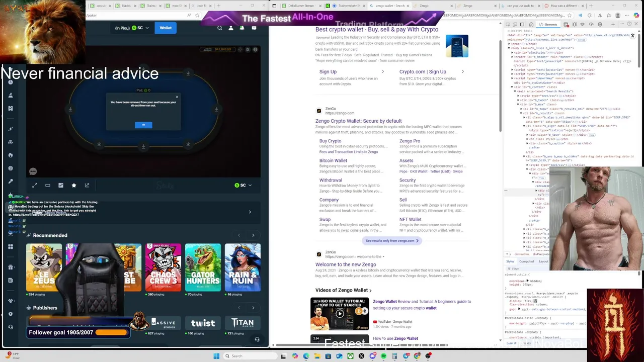Open the notifications bell in Stake header
This screenshot has height=362, width=644.
click(242, 28)
